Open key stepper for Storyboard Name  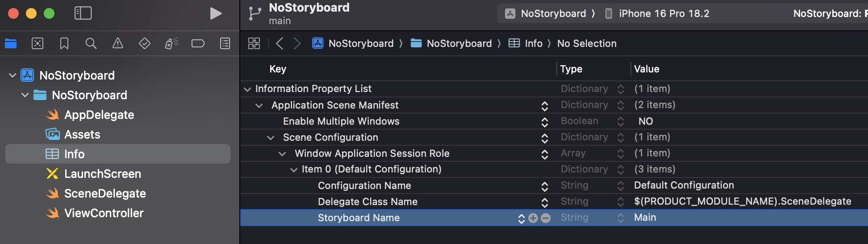[522, 219]
